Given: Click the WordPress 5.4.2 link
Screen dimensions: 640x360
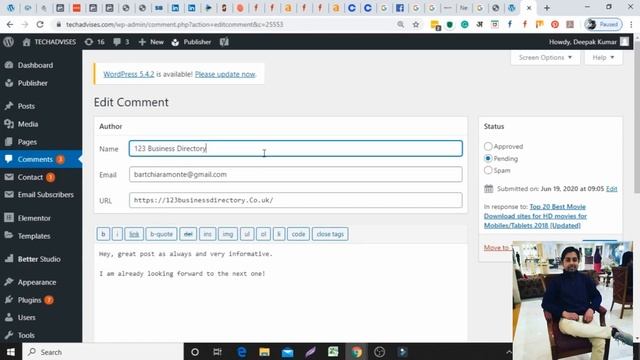Looking at the screenshot, I should [x=129, y=74].
